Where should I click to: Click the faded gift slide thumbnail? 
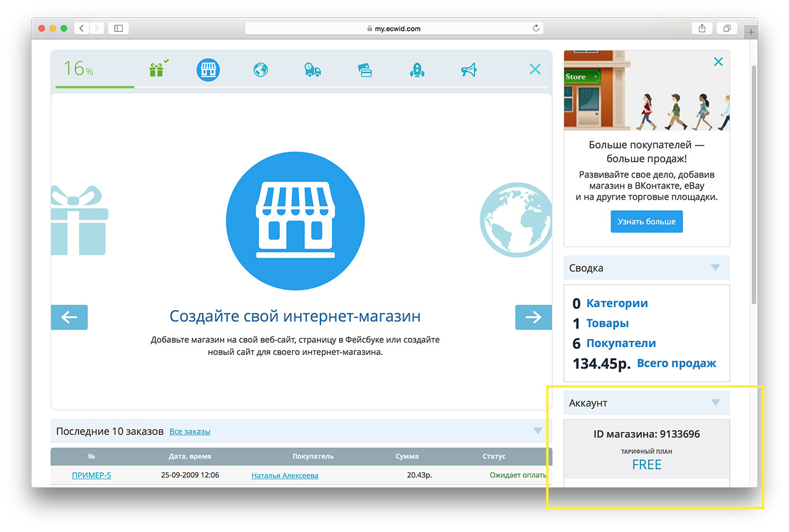(x=79, y=220)
